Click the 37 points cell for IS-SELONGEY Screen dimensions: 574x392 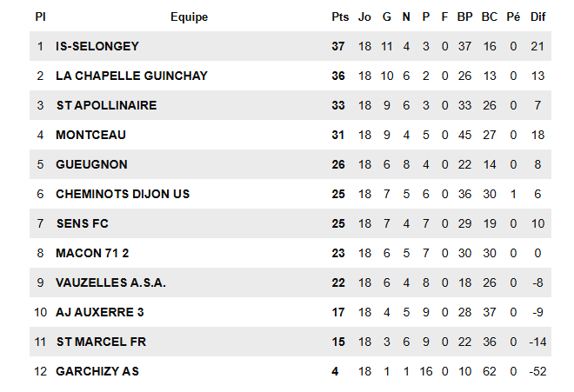338,46
